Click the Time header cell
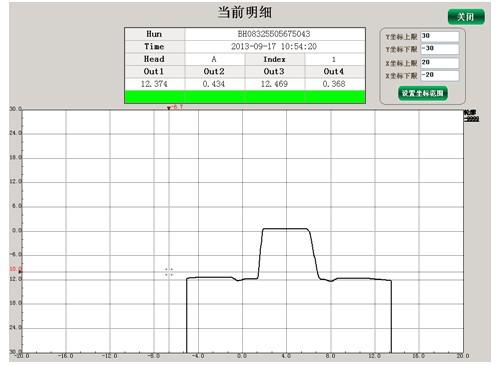 [x=154, y=47]
